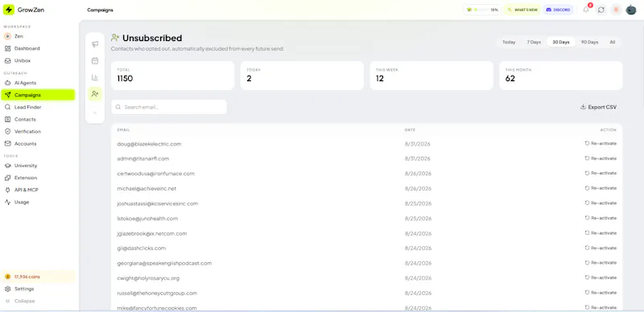The width and height of the screenshot is (644, 312).
Task: Re-activate cwight@holyrosarycu.org
Action: (601, 278)
